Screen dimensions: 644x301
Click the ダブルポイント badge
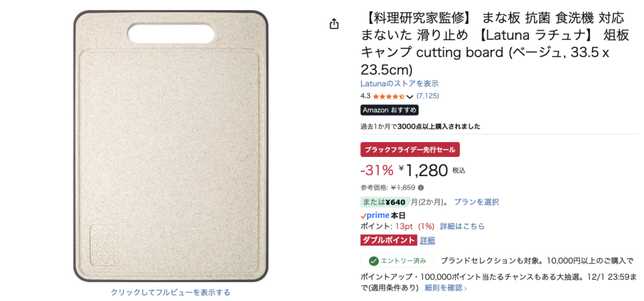tap(388, 240)
